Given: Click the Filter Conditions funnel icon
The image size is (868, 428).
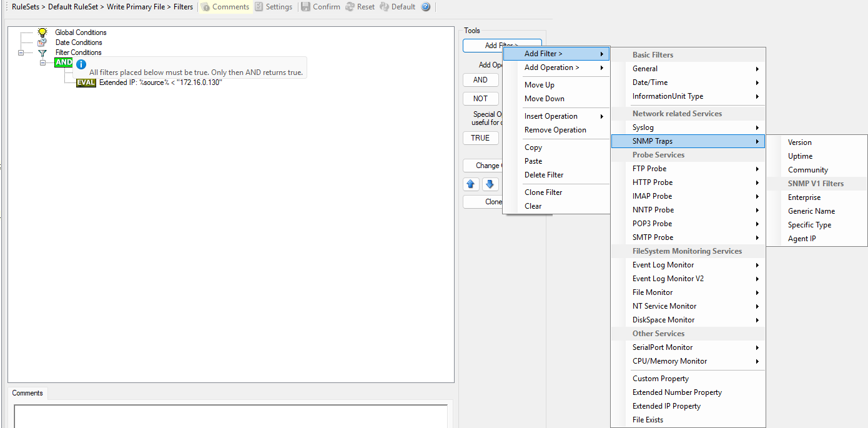Looking at the screenshot, I should tap(42, 53).
